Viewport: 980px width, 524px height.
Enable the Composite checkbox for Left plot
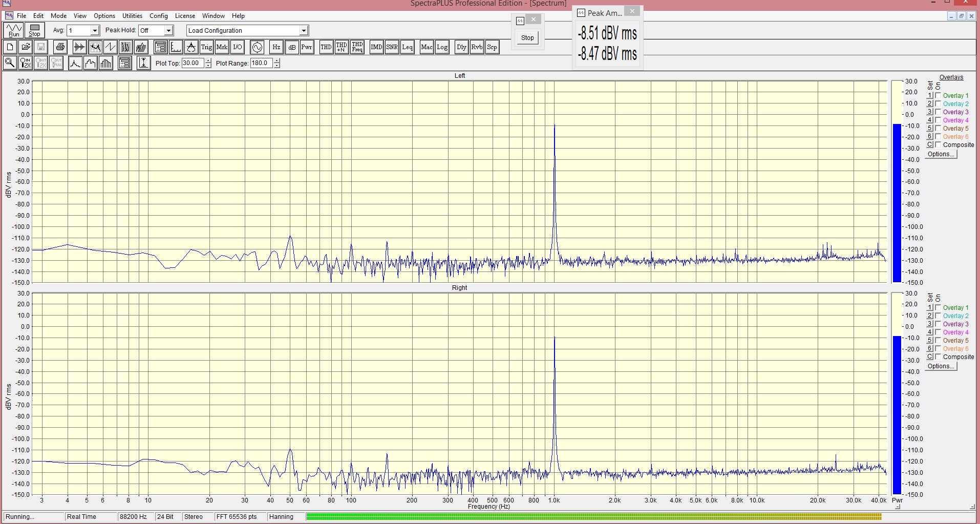click(938, 145)
